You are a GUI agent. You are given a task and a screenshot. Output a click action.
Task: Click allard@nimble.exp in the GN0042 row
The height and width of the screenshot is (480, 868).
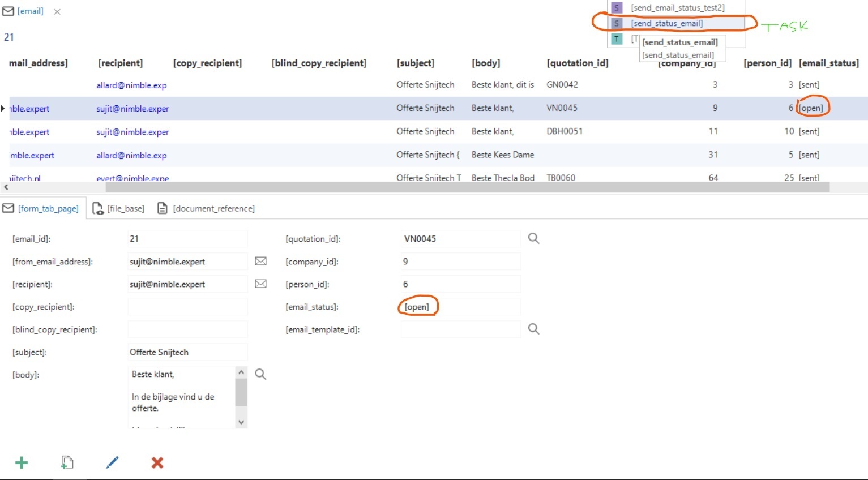(131, 85)
